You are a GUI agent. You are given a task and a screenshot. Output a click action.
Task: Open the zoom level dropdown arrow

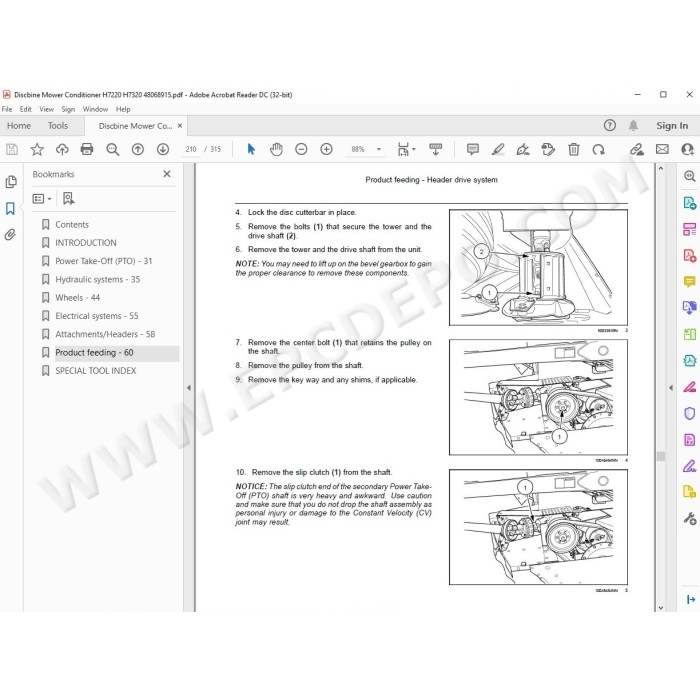379,149
